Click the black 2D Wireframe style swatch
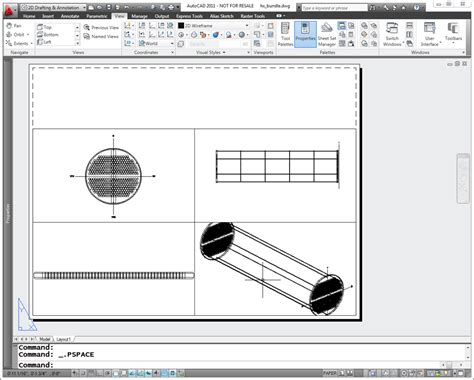This screenshot has height=380, width=474. point(181,25)
